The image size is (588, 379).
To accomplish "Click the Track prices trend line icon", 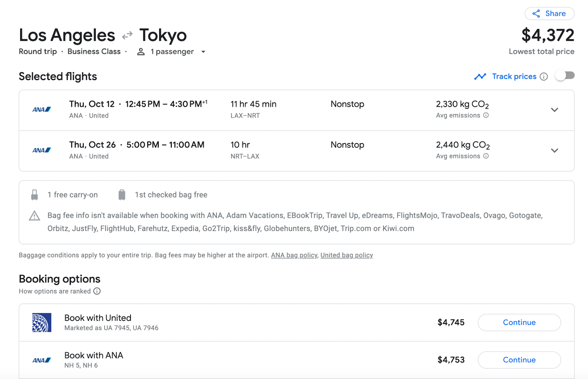I will [480, 76].
